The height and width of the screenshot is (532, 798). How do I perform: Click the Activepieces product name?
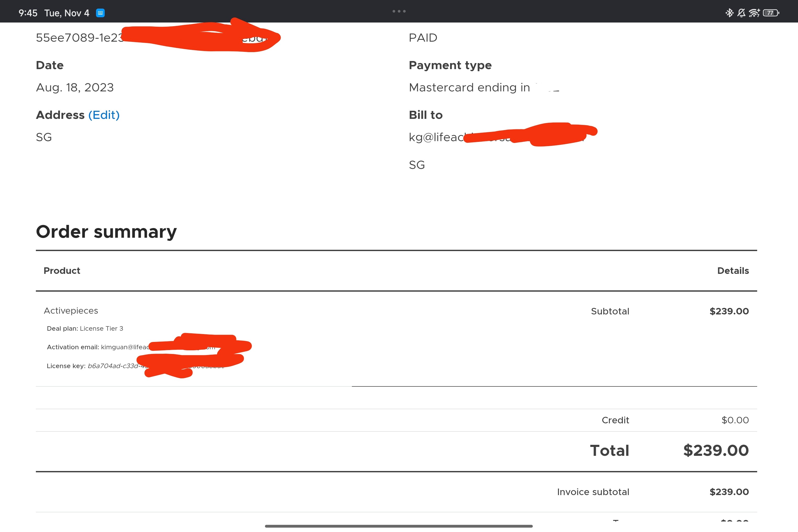[71, 311]
